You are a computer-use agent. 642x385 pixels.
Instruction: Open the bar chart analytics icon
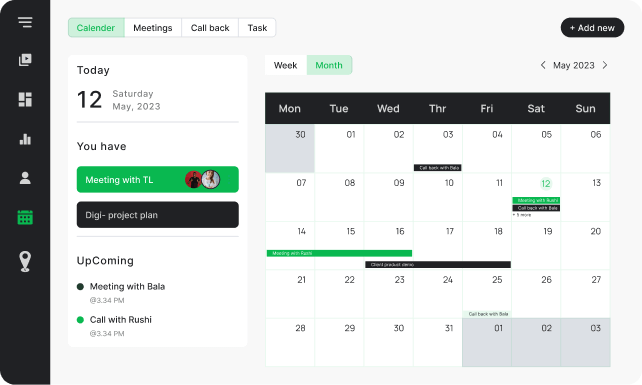coord(25,139)
